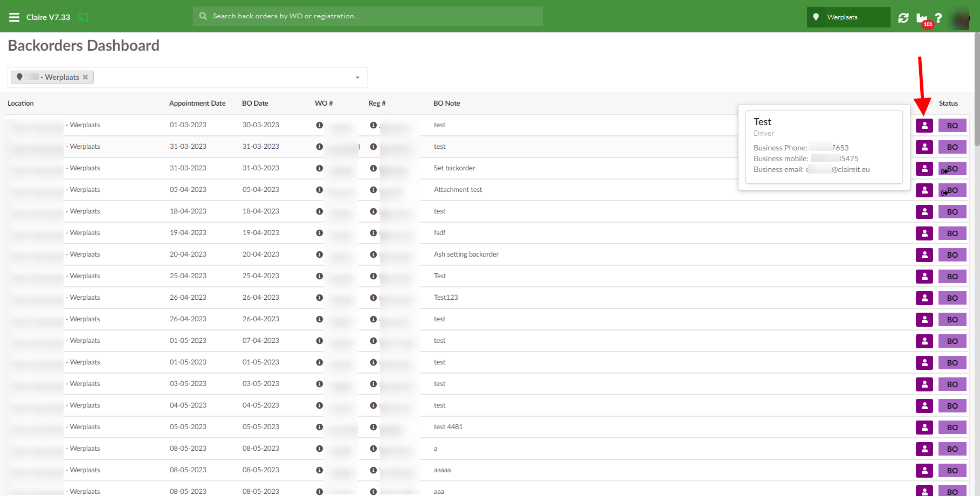Click driver icon in aaaaa row
The height and width of the screenshot is (496, 980).
tap(924, 471)
